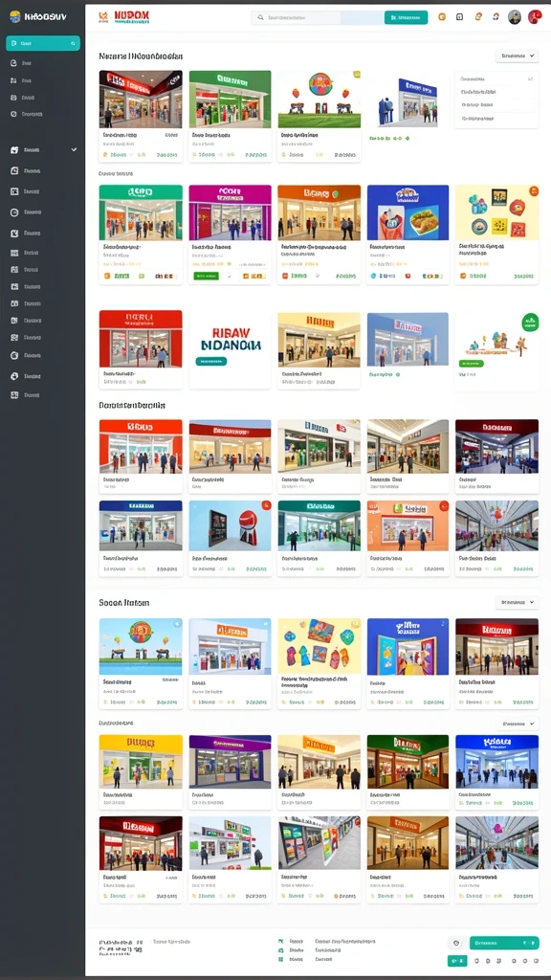Open the red notification badge icon
Viewport: 551px width, 980px height.
pos(535,17)
